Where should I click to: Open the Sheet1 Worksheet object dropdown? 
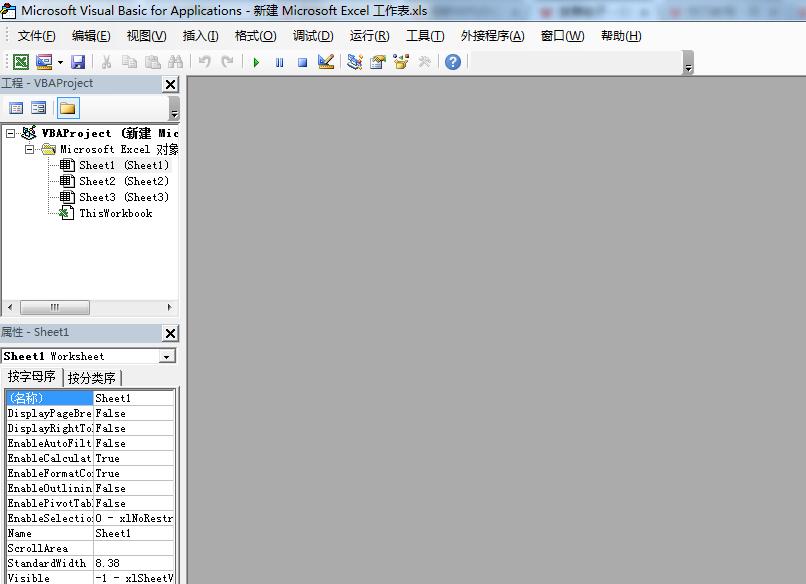point(167,356)
